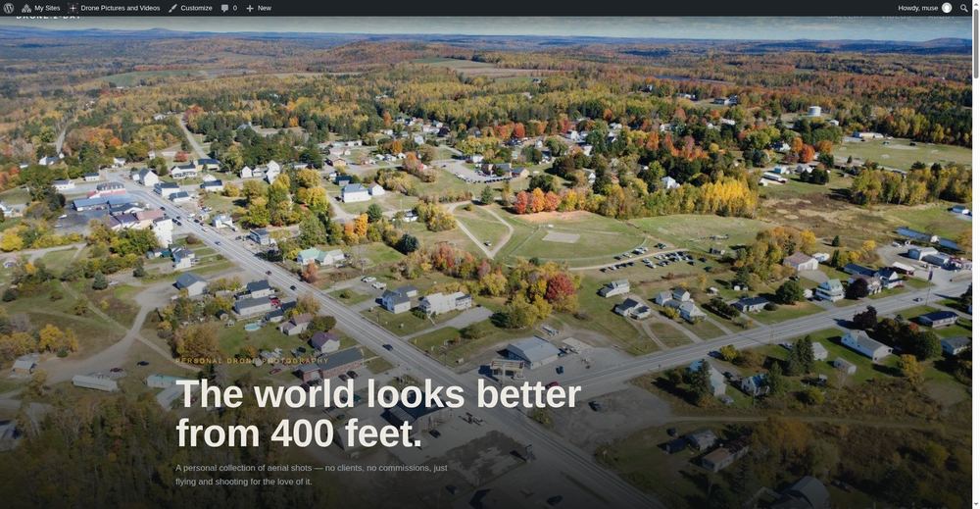The height and width of the screenshot is (509, 980).
Task: Open the admin bar search magnifier
Action: [964, 8]
